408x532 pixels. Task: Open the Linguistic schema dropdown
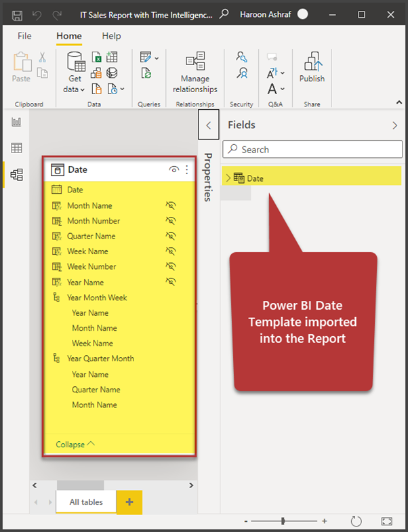point(283,89)
